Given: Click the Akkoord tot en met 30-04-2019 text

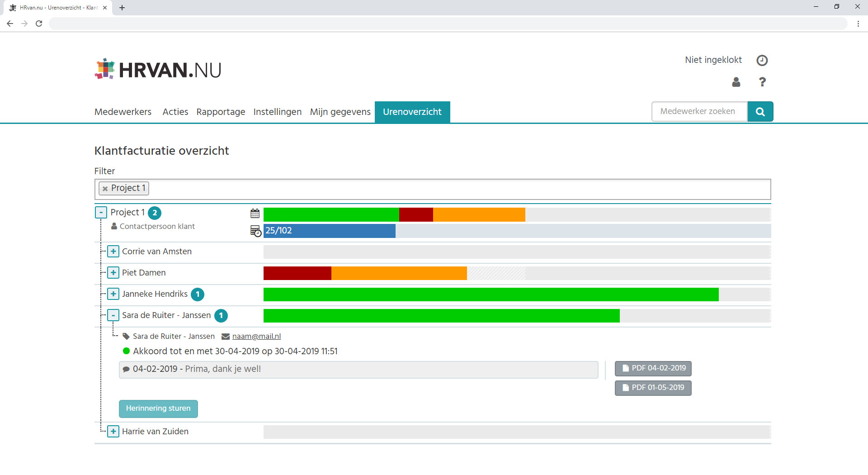Looking at the screenshot, I should [235, 351].
